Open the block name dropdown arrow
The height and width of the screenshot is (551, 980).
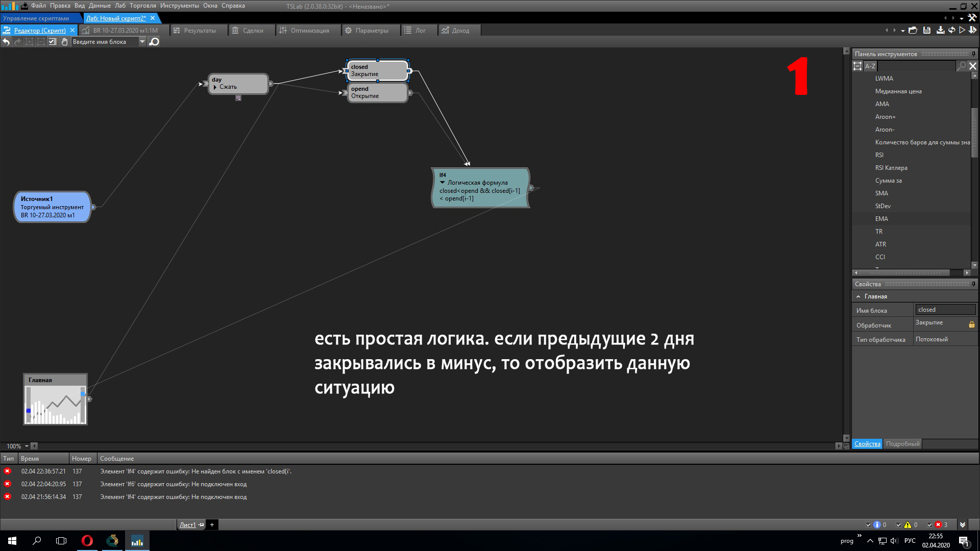pos(142,42)
